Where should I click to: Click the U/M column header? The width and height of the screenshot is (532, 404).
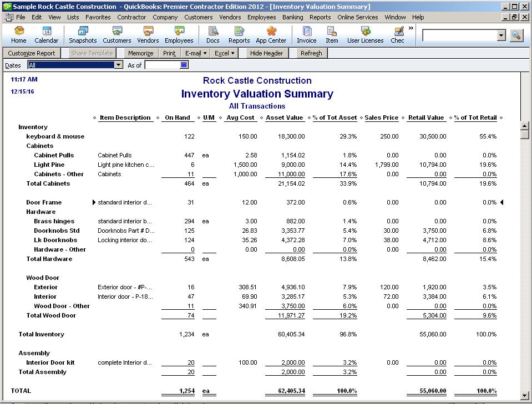[209, 117]
